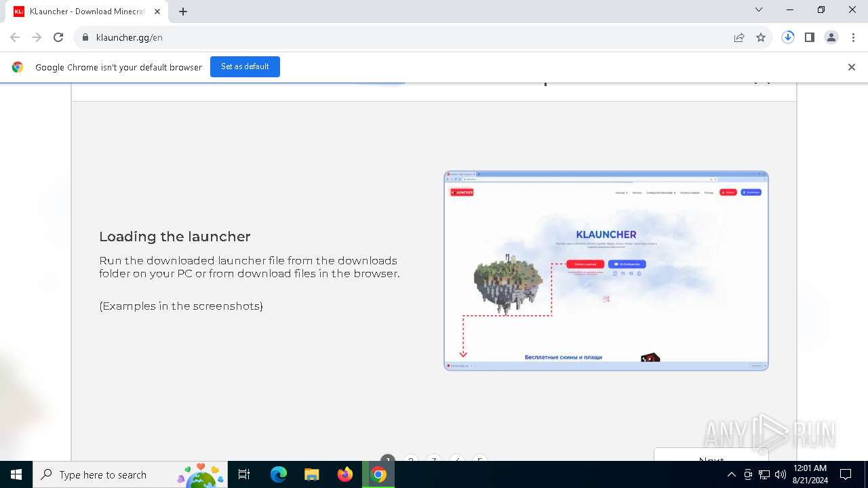Click the Chrome taskbar icon
Screen dimensions: 868x488
click(378, 474)
